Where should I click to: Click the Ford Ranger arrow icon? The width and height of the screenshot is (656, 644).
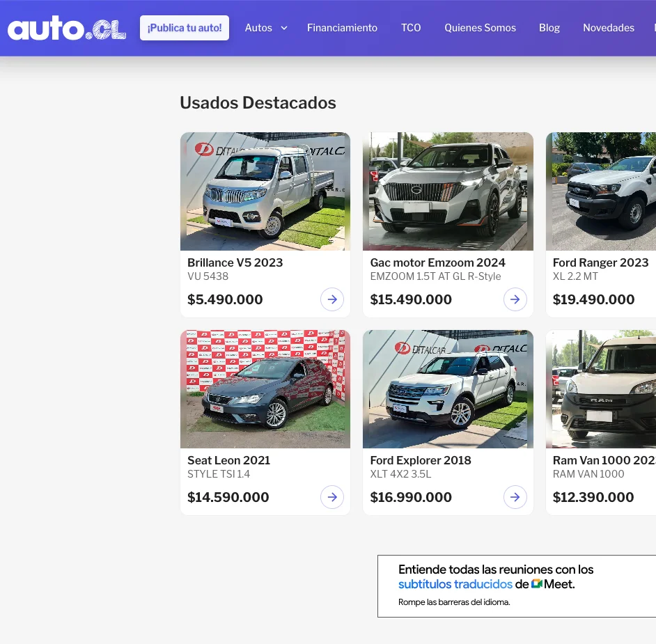tap(653, 299)
